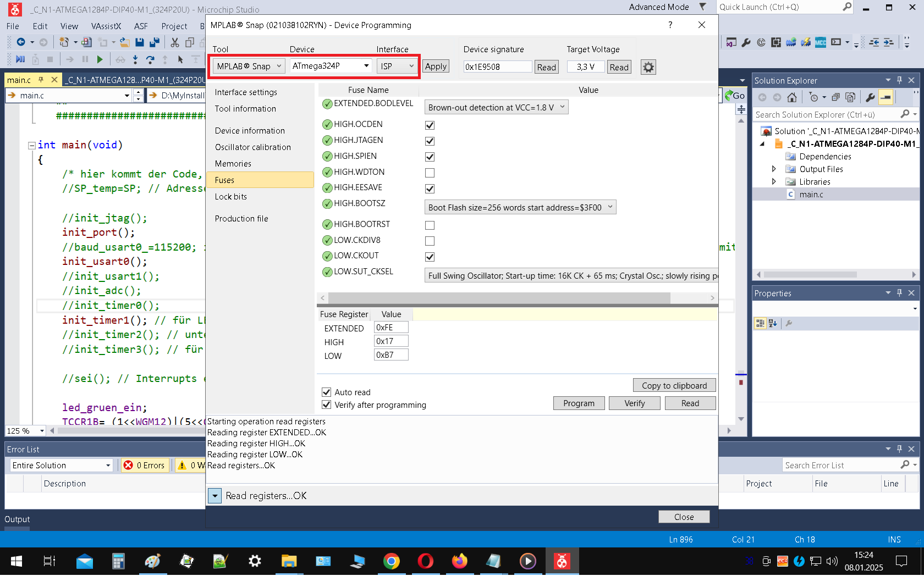Click Show All Files icon in Solution Explorer

pyautogui.click(x=850, y=97)
